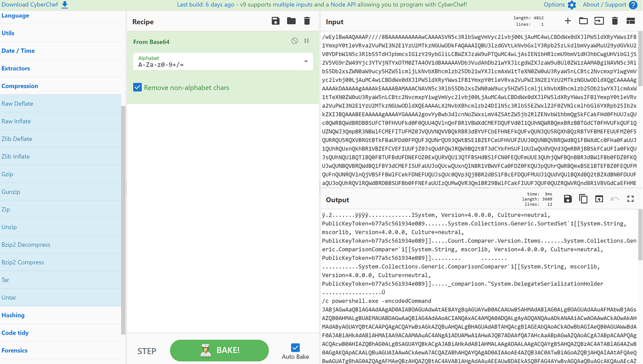The width and height of the screenshot is (643, 364).
Task: Select the Untar operation
Action: tap(61, 297)
